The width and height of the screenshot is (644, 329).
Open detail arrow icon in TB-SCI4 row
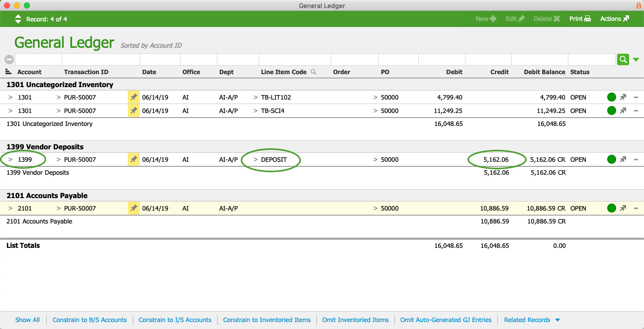pos(623,110)
